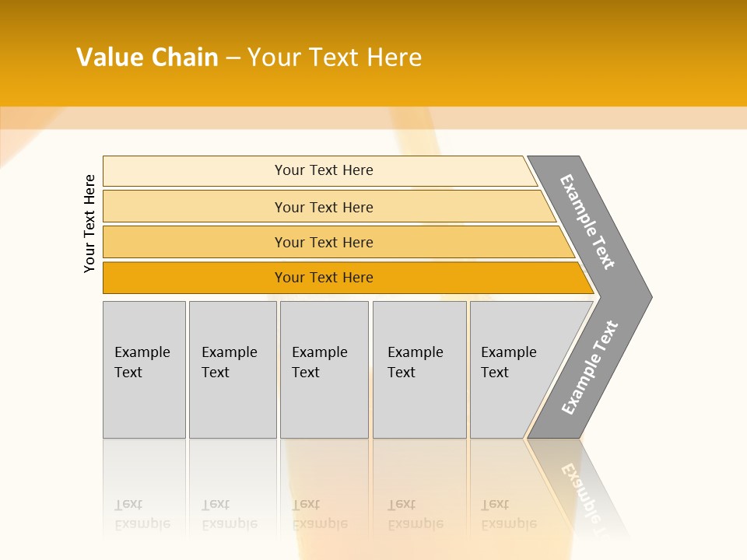Select the "Your Text Here" part of the title
The image size is (747, 560).
tap(335, 58)
